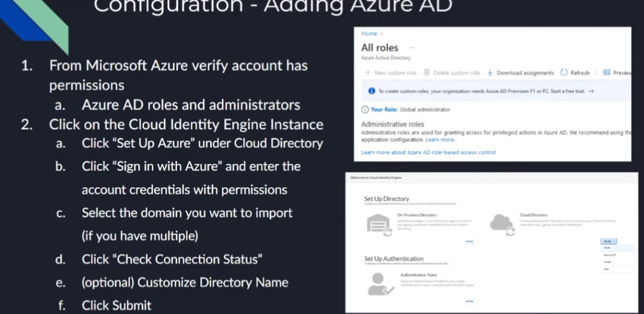Click the On-Premises Directory title

[x=416, y=214]
